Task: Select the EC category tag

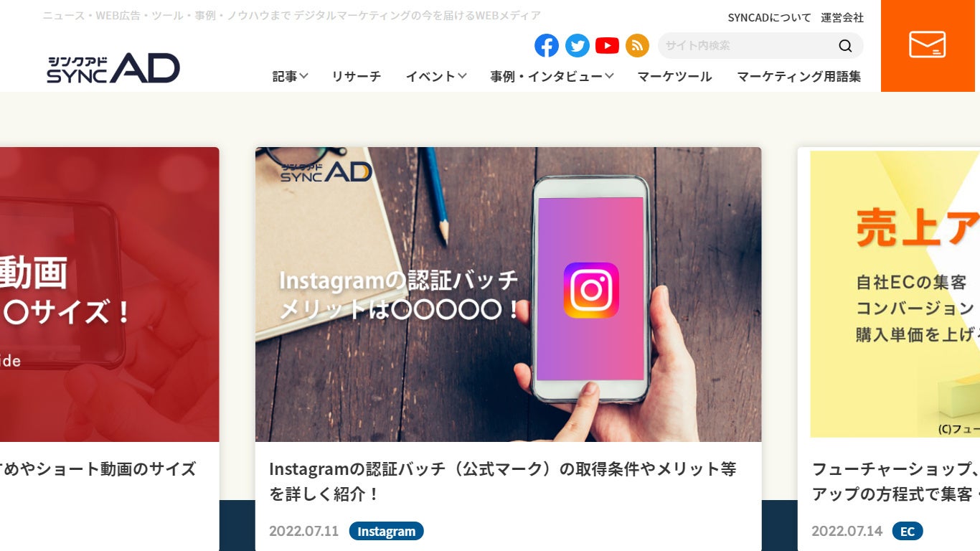Action: pyautogui.click(x=908, y=531)
